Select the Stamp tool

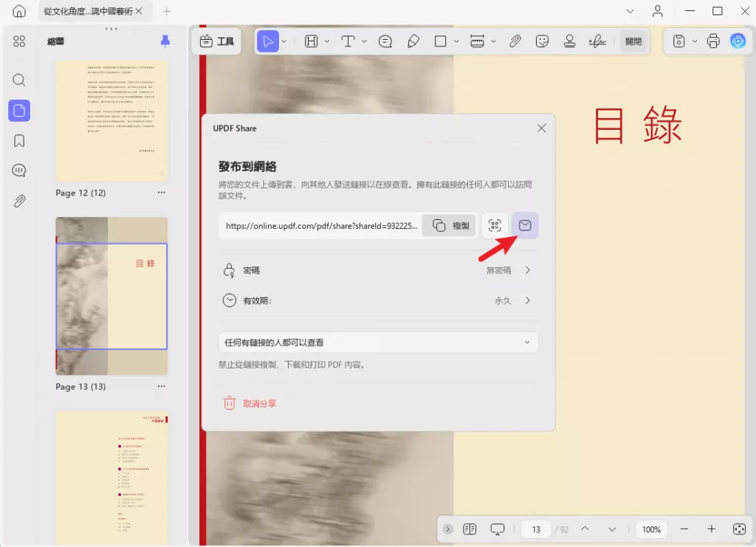point(570,41)
